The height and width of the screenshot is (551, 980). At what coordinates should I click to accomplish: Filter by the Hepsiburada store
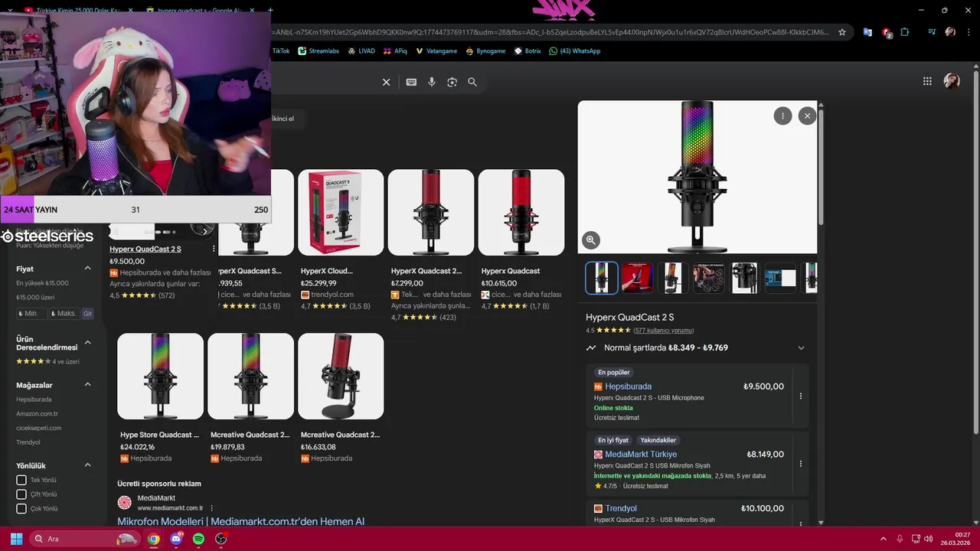pos(34,399)
